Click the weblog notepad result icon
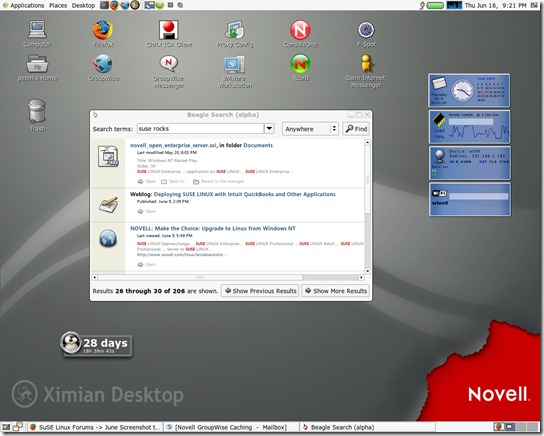544x436 pixels. [x=108, y=205]
